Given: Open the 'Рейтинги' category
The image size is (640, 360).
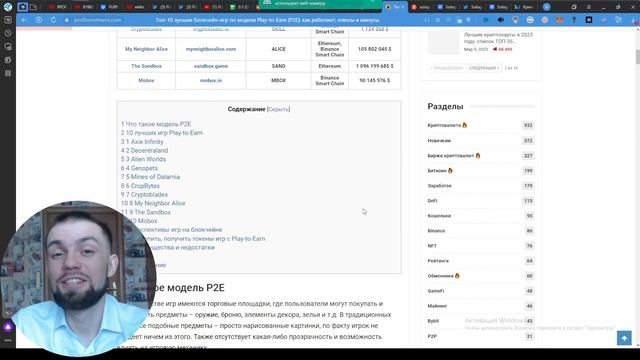Looking at the screenshot, I should click(x=438, y=261).
